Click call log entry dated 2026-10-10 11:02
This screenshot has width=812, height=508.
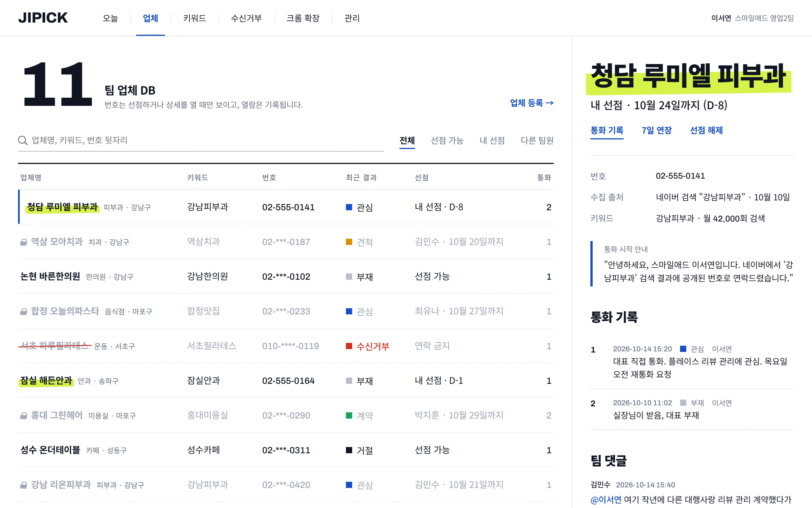692,409
